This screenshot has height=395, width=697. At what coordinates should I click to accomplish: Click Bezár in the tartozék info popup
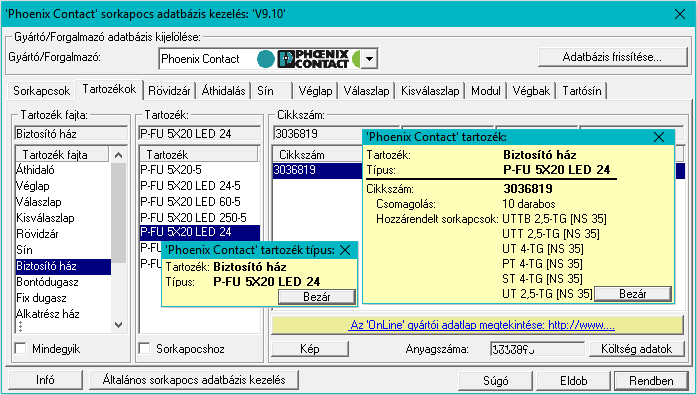(633, 294)
